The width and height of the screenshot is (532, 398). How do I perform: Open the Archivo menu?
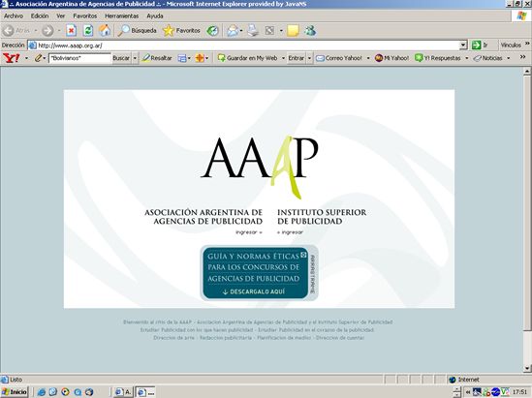[14, 15]
